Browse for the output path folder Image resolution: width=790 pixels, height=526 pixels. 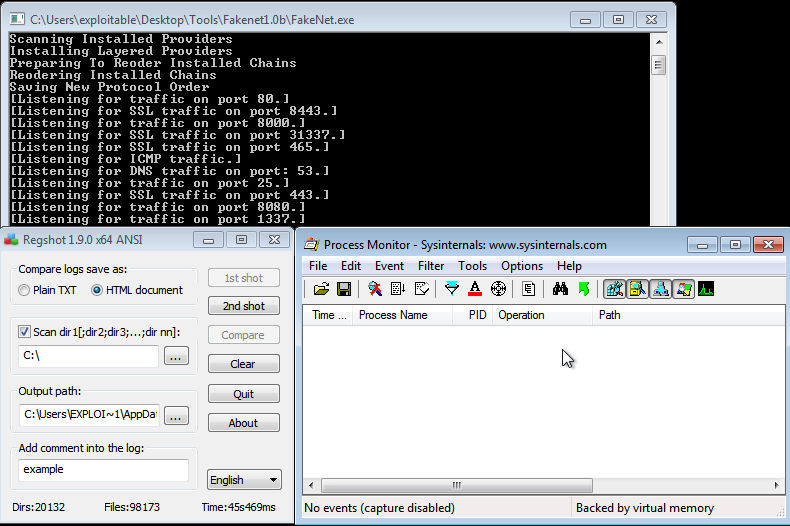click(176, 416)
